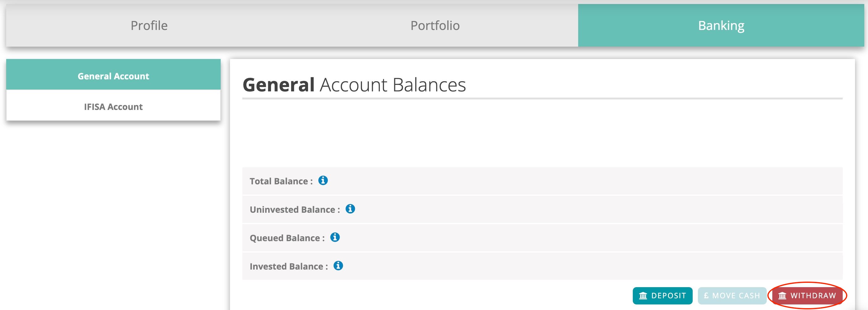Viewport: 868px width, 310px height.
Task: Click the info icon beside Total Balance
Action: click(323, 181)
